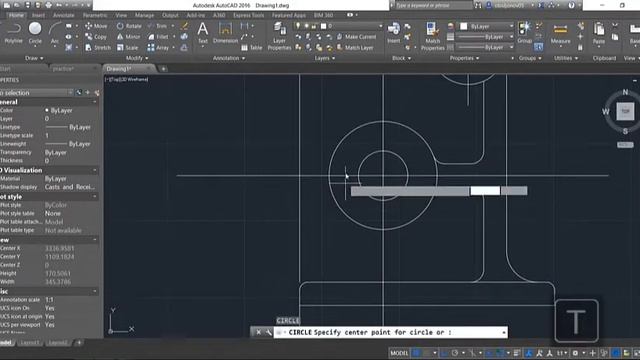This screenshot has height=360, width=640.
Task: Open the View ribbon tab
Action: [x=121, y=15]
